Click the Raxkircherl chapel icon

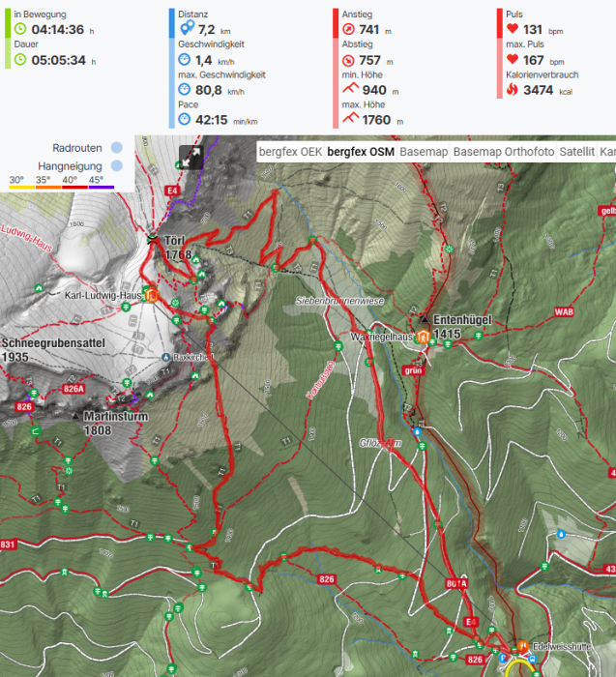pos(165,357)
